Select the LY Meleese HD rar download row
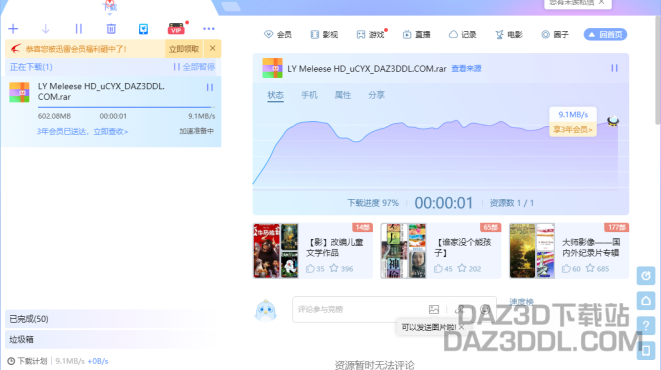Viewport: 661px width, 370px height. (112, 111)
